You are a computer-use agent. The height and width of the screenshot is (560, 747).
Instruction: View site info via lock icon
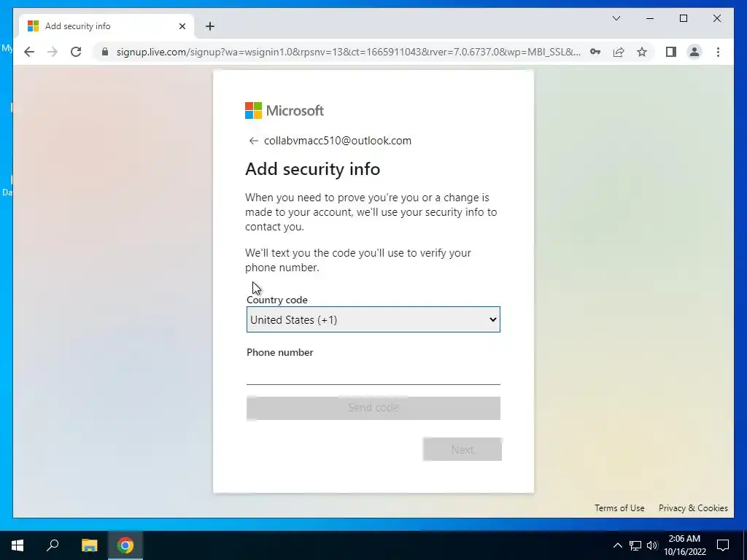click(105, 52)
